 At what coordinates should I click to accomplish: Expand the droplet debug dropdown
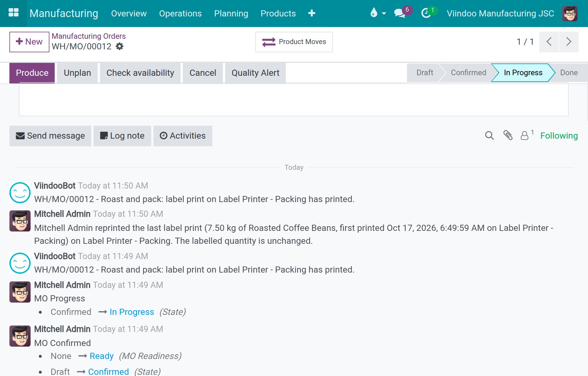click(x=378, y=13)
